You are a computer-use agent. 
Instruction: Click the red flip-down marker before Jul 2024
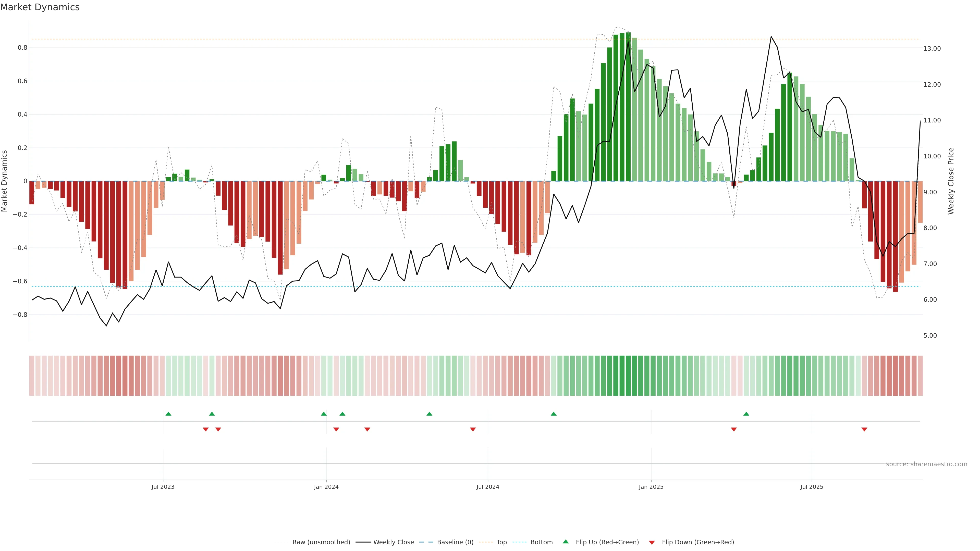click(x=473, y=429)
